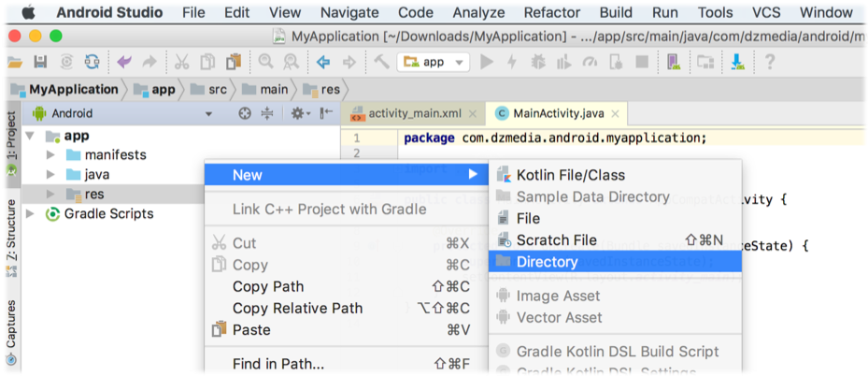Choose Directory from the New submenu

tap(615, 261)
